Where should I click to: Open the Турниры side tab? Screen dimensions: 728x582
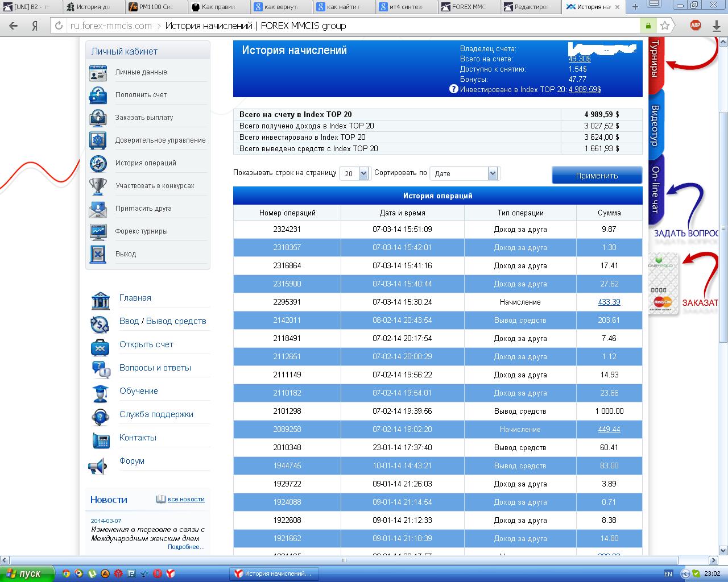[x=655, y=61]
